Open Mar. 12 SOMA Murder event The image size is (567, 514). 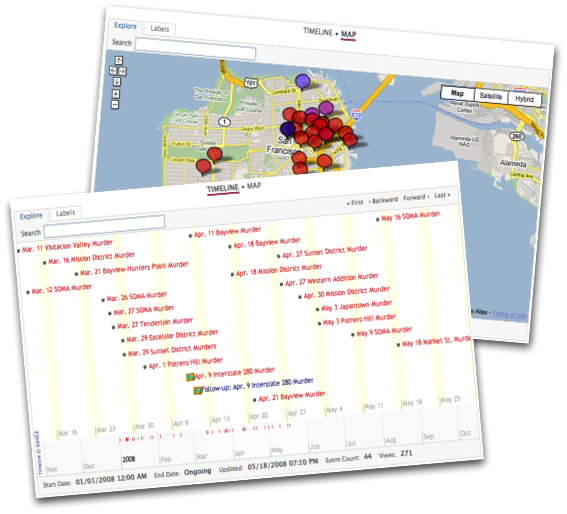point(61,289)
